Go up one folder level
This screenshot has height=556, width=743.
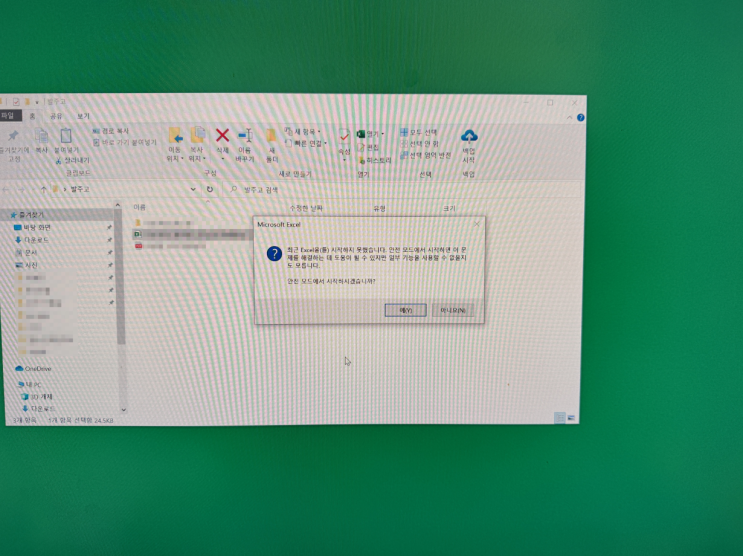[44, 190]
